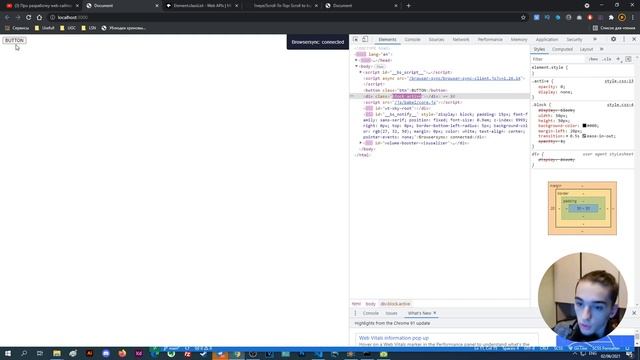The width and height of the screenshot is (640, 360).
Task: Add a new style rule plus icon
Action: (618, 59)
